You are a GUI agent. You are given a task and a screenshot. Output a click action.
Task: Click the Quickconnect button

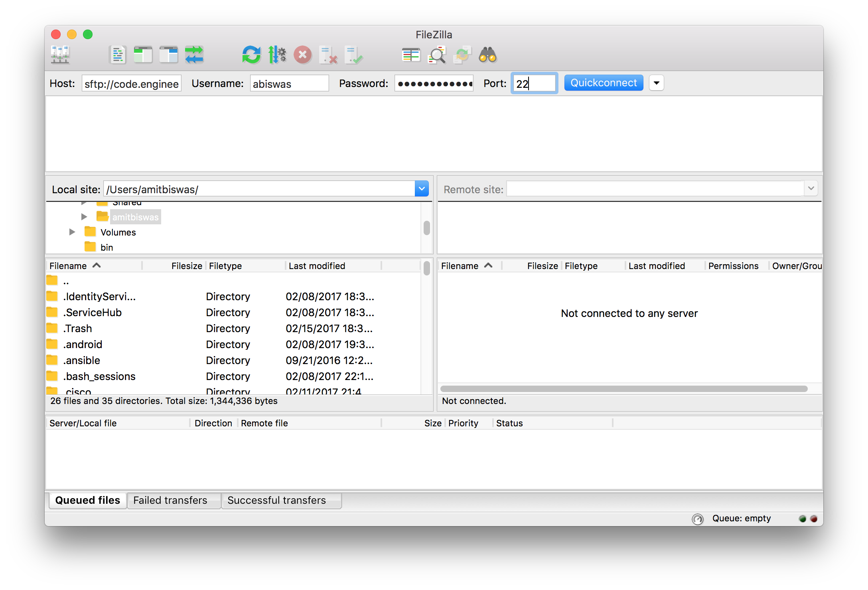604,83
